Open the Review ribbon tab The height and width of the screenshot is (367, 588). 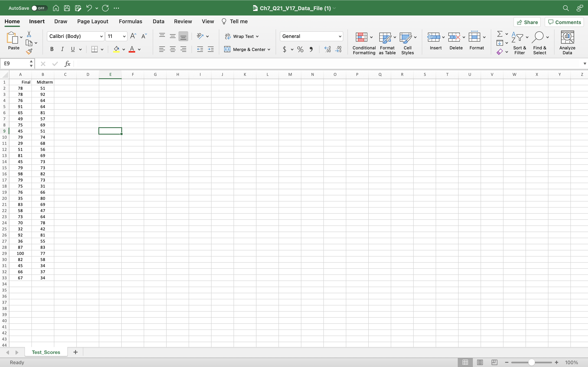click(x=183, y=21)
